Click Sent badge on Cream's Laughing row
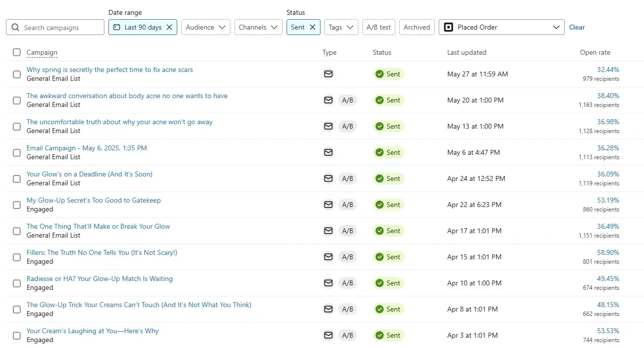The image size is (644, 348). [x=388, y=335]
